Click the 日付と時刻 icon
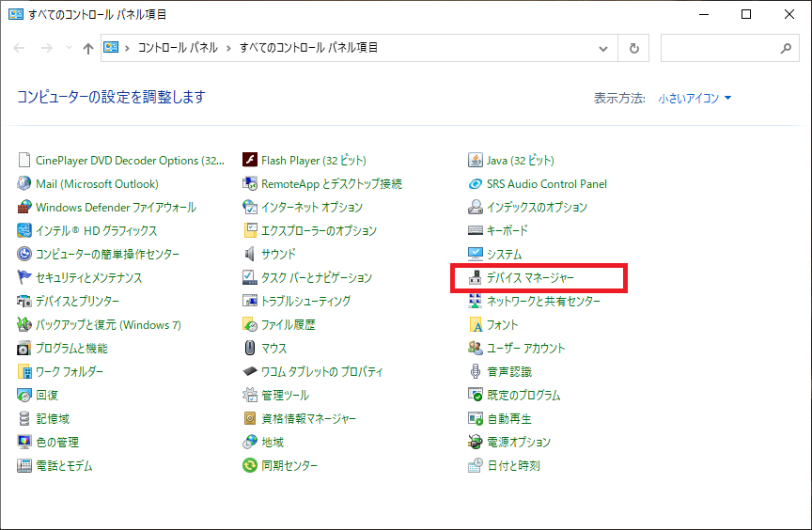This screenshot has height=530, width=812. coord(476,466)
